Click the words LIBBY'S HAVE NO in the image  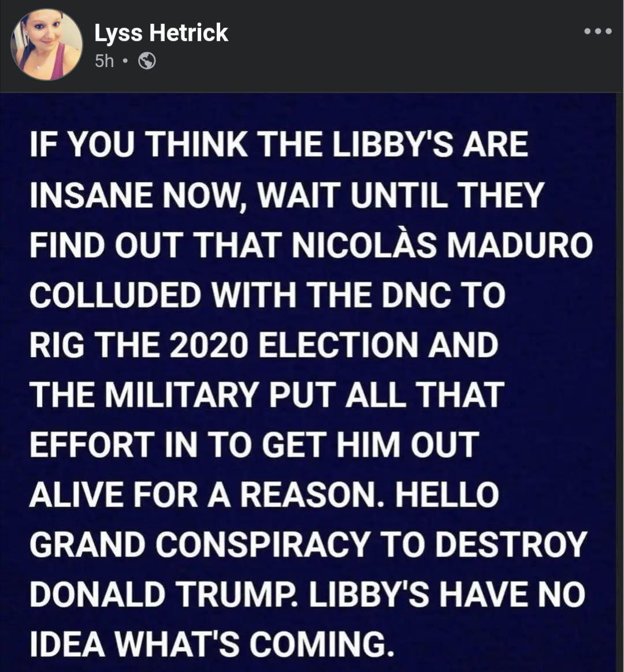(447, 594)
